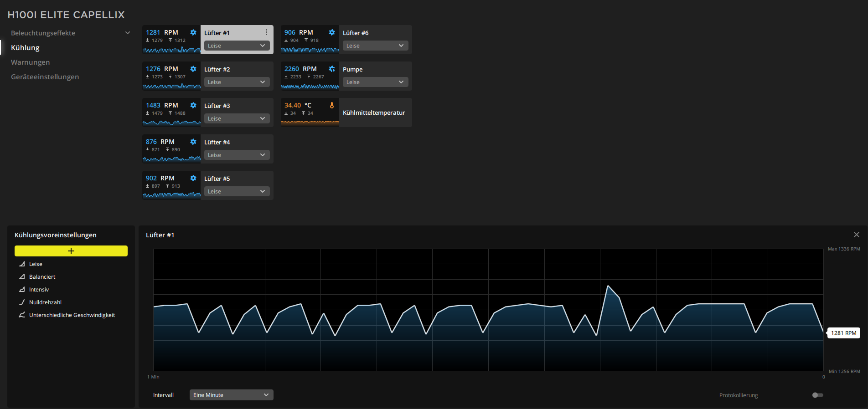The image size is (868, 409).
Task: Close the Lüfter #1 graph panel
Action: pos(857,235)
